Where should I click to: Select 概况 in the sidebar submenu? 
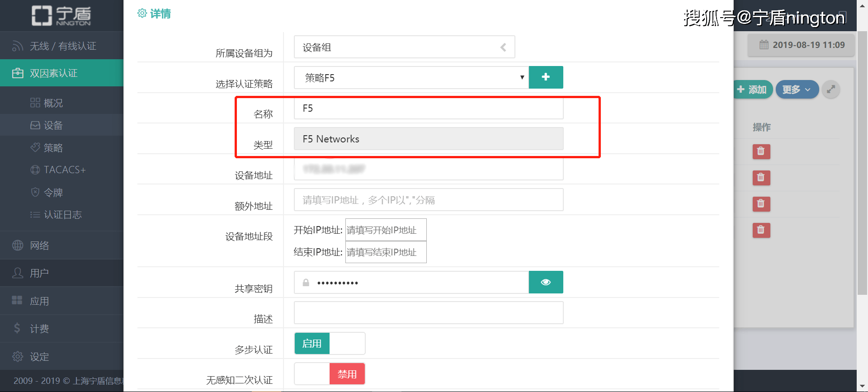[61, 103]
